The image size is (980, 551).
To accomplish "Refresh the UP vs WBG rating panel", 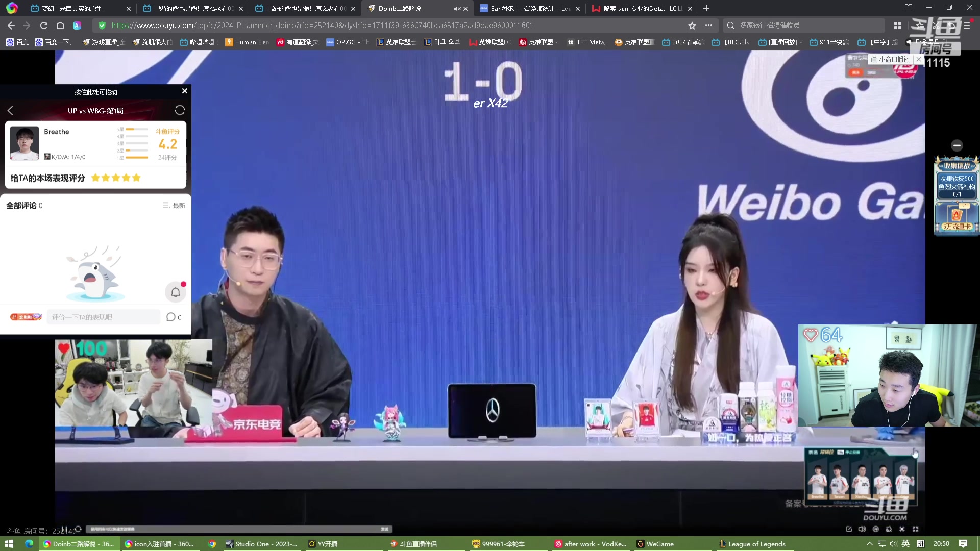I will pos(180,110).
